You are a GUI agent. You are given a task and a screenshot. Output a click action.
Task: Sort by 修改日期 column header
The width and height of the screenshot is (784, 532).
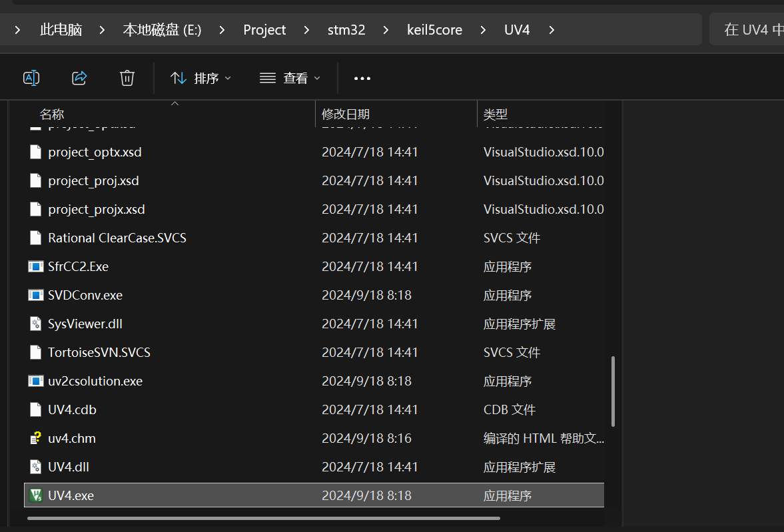tap(346, 115)
